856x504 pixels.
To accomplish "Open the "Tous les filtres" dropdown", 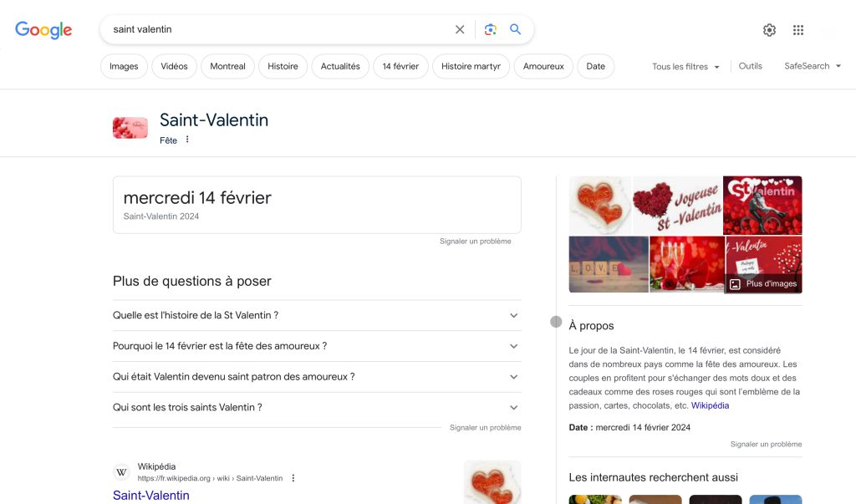I will [685, 67].
